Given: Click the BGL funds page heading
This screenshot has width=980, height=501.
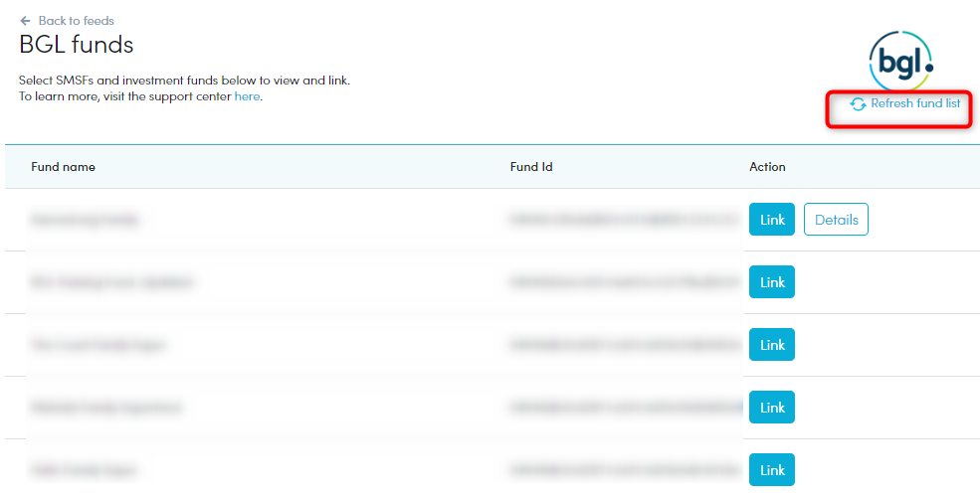Looking at the screenshot, I should click(x=77, y=45).
